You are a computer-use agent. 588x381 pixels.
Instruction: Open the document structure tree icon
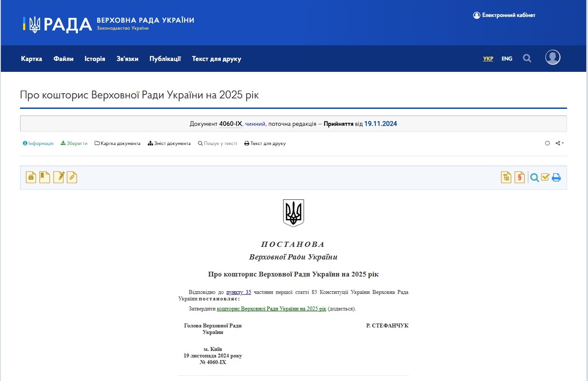[x=506, y=177]
